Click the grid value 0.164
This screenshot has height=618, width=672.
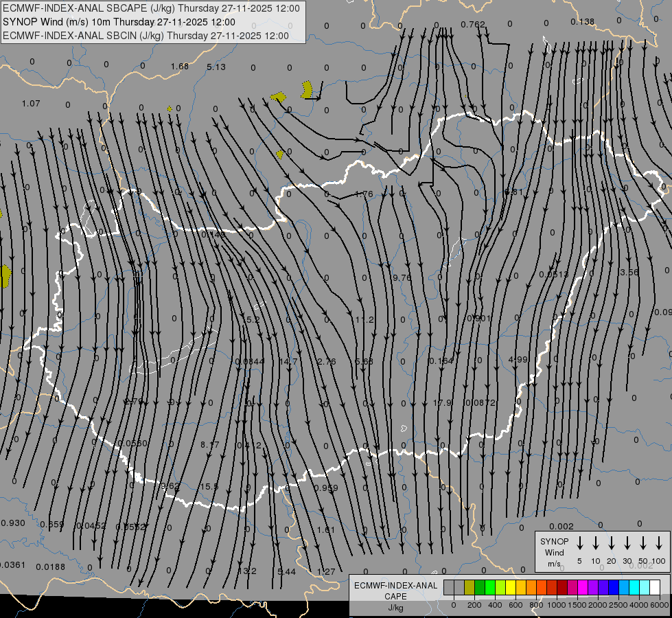pos(441,361)
